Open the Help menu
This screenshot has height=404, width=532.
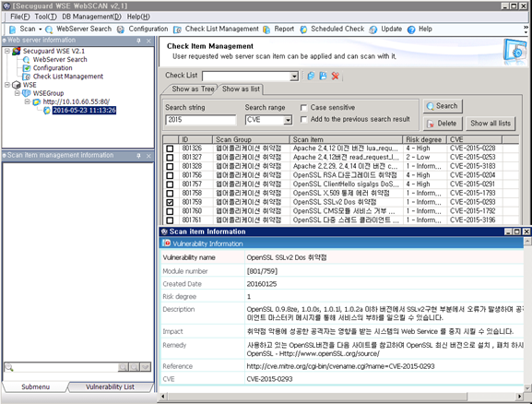[x=138, y=17]
